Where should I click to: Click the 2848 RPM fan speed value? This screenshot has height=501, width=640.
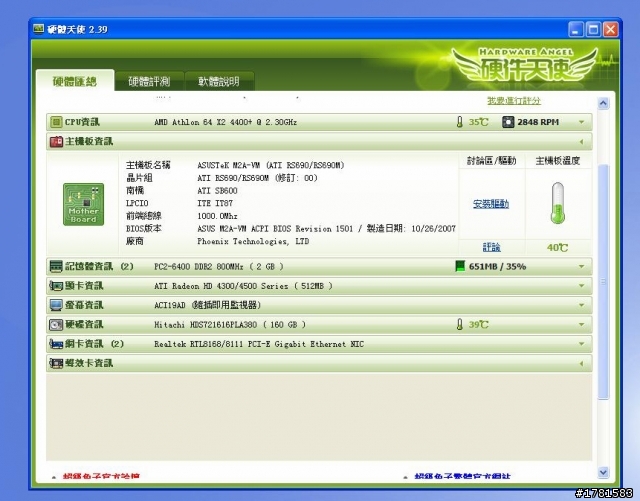(x=538, y=122)
